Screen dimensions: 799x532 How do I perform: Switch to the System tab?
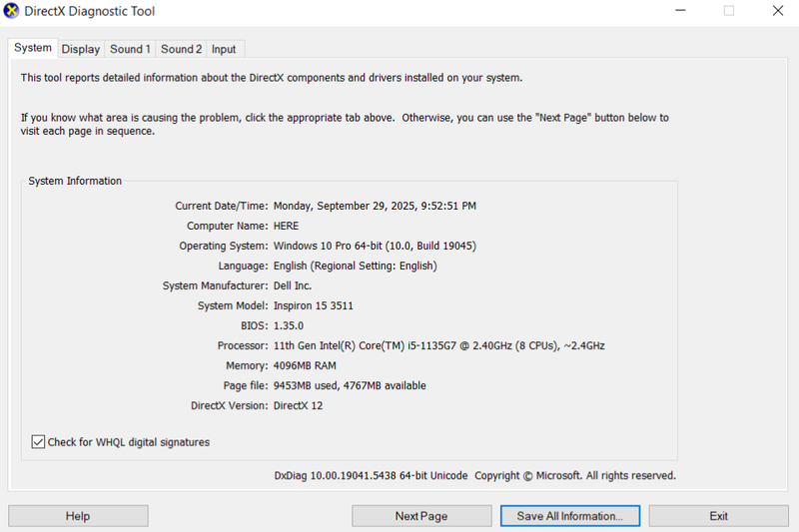[x=33, y=48]
